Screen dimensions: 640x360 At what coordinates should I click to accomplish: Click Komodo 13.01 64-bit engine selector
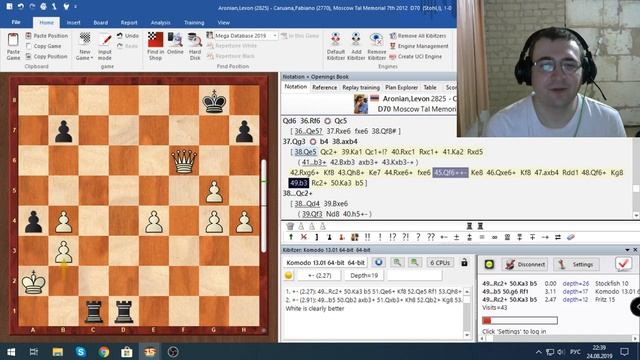point(325,262)
